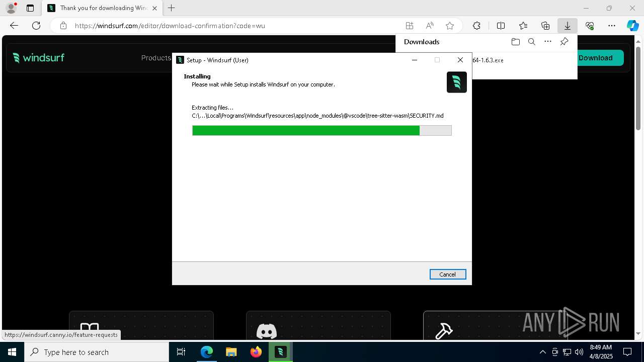
Task: Click the Windsurf logo in site header
Action: (x=39, y=58)
